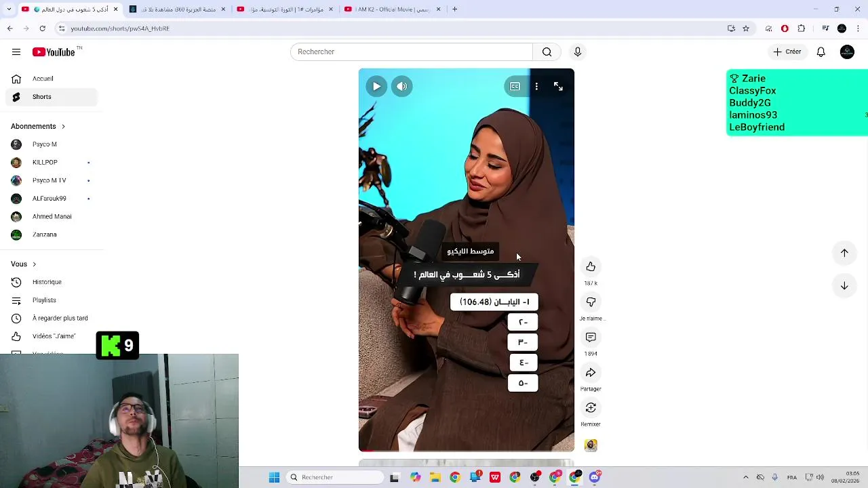868x488 pixels.
Task: Open the Chrome three-dot menu
Action: click(x=859, y=28)
